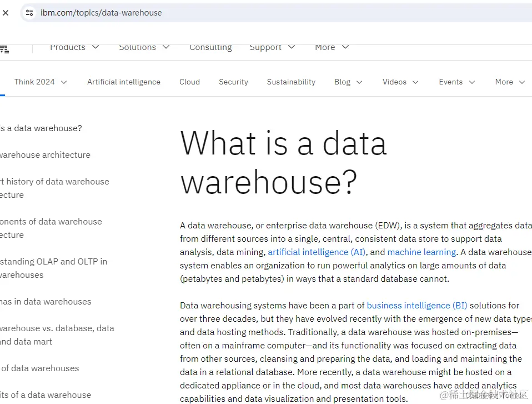Click the paragraph starting 'A data warehouse, or enterprise'

tap(355, 252)
